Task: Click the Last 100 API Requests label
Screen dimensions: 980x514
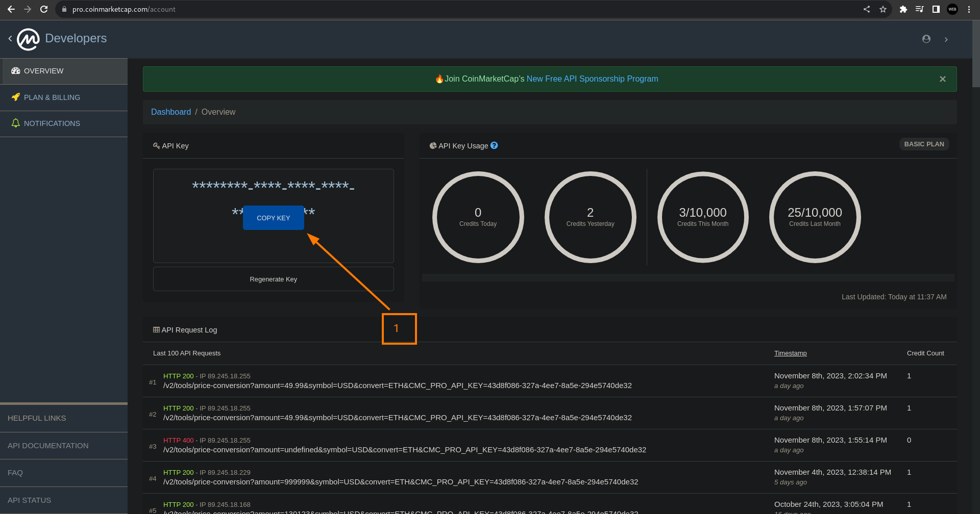Action: (x=187, y=353)
